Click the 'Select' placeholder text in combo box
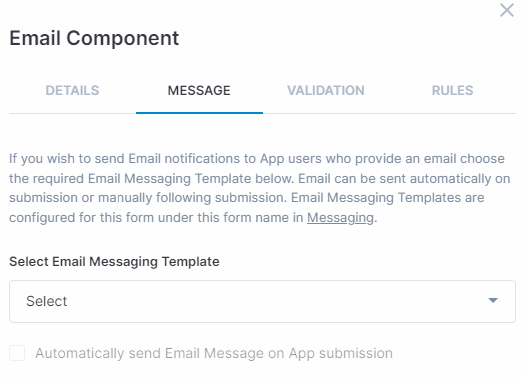This screenshot has width=522, height=380. coord(47,301)
